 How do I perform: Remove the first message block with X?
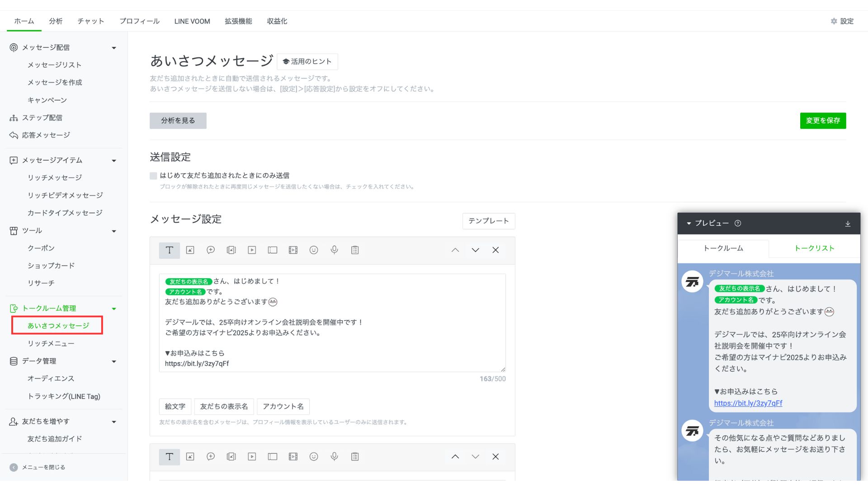495,250
